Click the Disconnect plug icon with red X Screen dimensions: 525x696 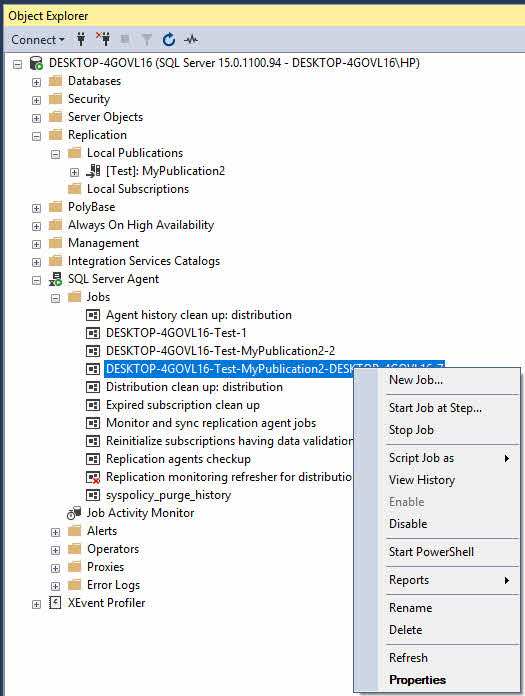coord(103,40)
